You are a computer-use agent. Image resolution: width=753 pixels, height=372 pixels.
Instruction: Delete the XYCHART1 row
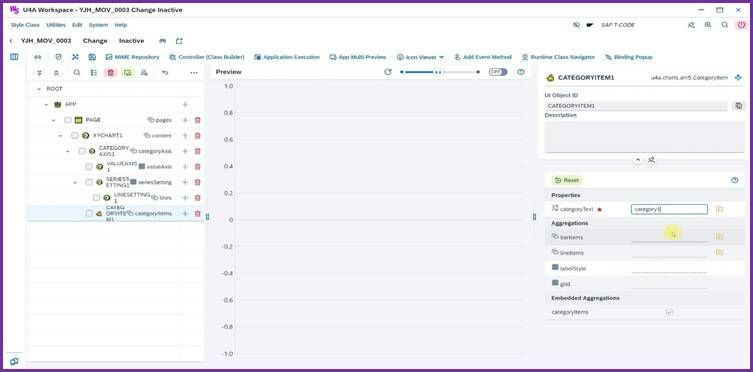point(197,136)
